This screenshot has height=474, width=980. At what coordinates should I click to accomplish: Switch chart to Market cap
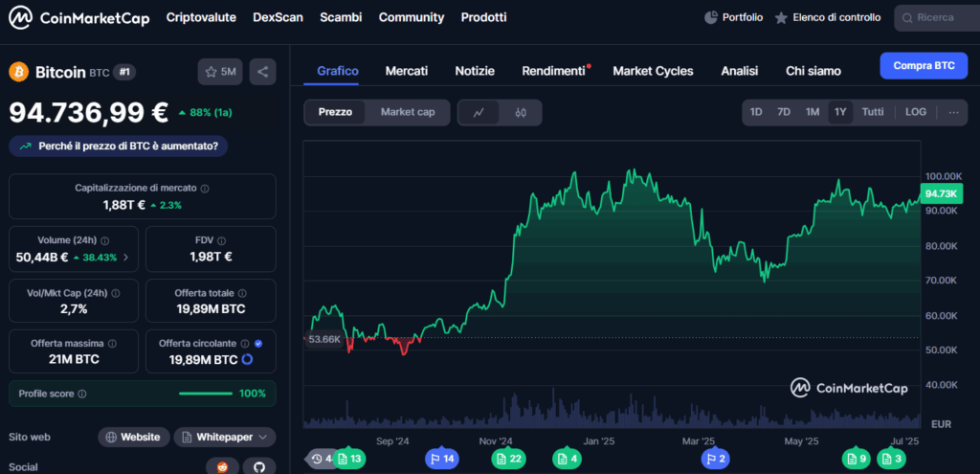point(408,113)
